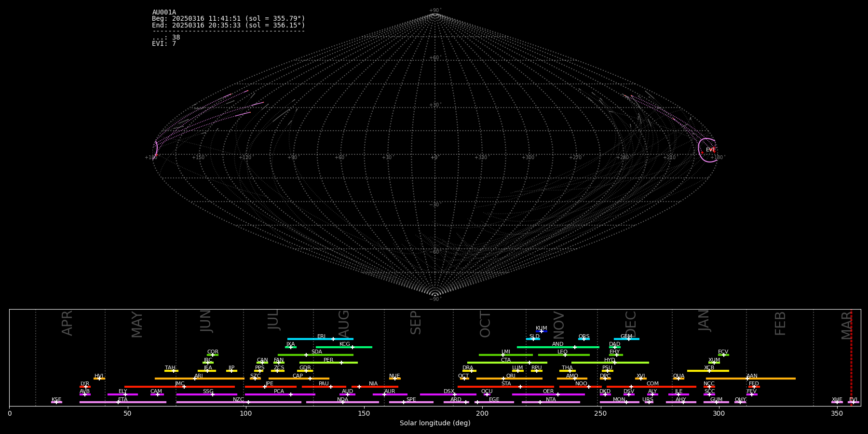Click the NTA shower label
868x434 pixels.
pos(551,400)
